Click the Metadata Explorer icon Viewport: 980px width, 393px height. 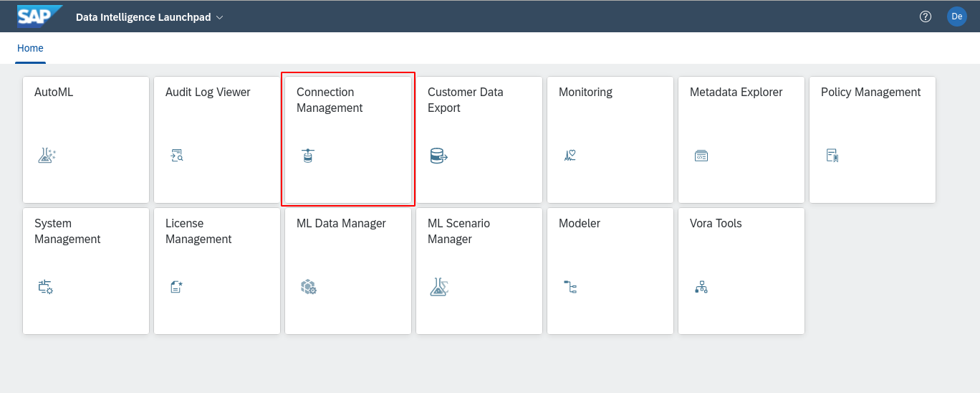coord(701,156)
